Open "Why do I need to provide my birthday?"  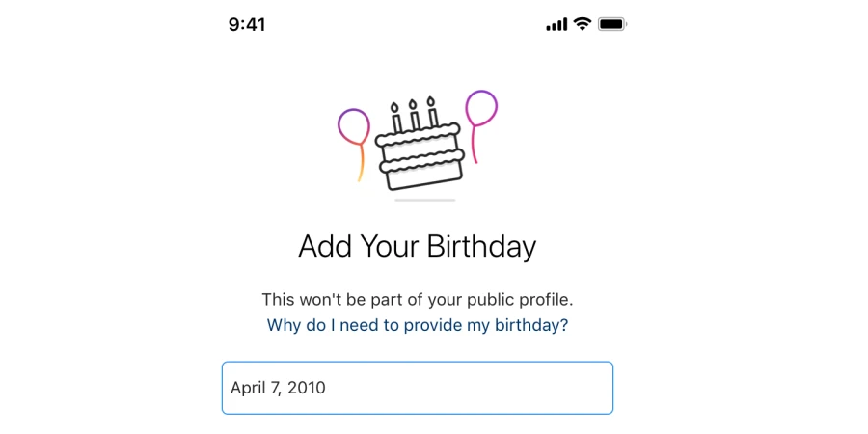[x=418, y=325]
